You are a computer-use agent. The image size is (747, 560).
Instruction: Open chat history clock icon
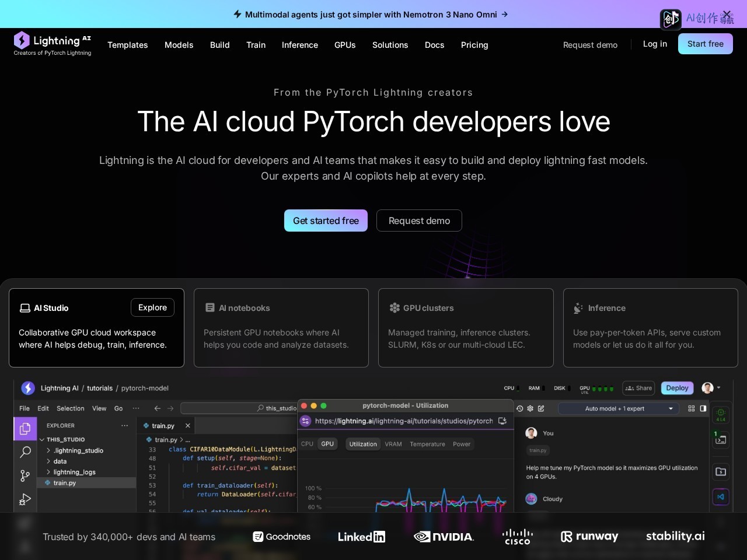(x=519, y=408)
